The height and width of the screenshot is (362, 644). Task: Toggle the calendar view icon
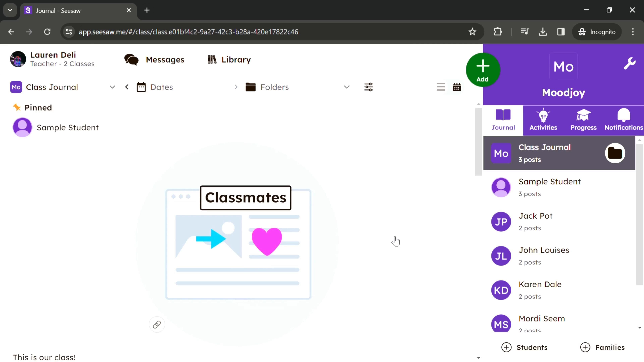[x=457, y=87]
